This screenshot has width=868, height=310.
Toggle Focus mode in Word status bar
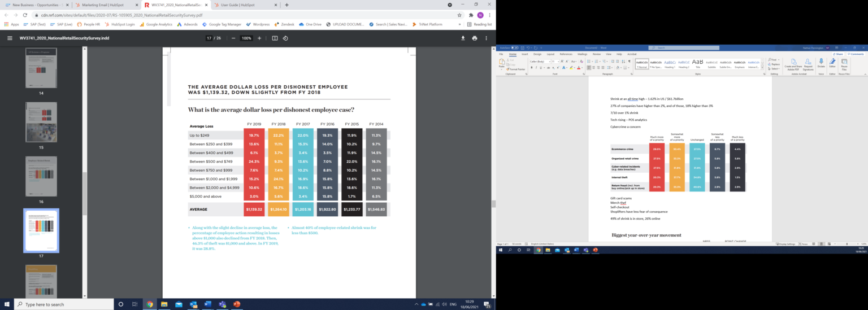tap(804, 244)
